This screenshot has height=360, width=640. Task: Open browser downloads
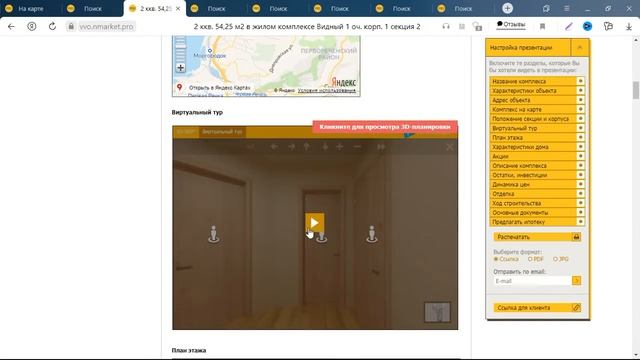point(629,27)
